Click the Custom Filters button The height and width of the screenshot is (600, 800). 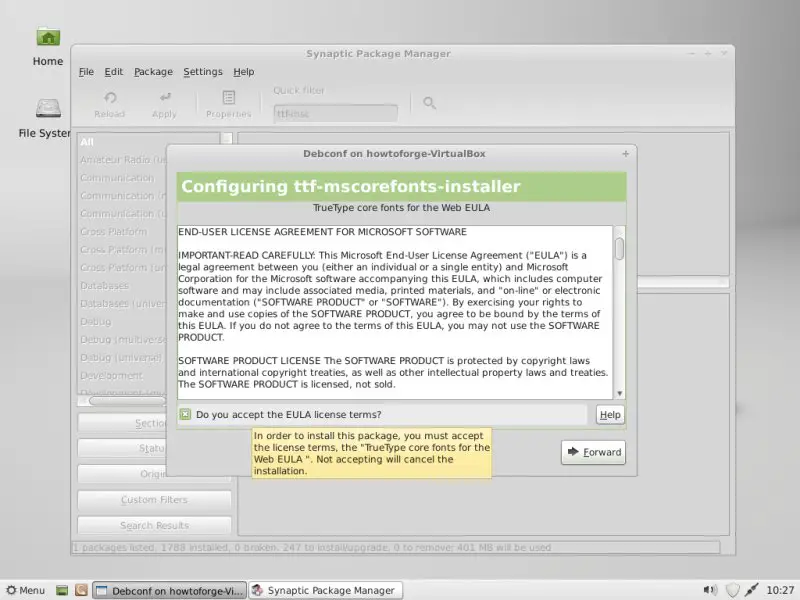coord(154,499)
